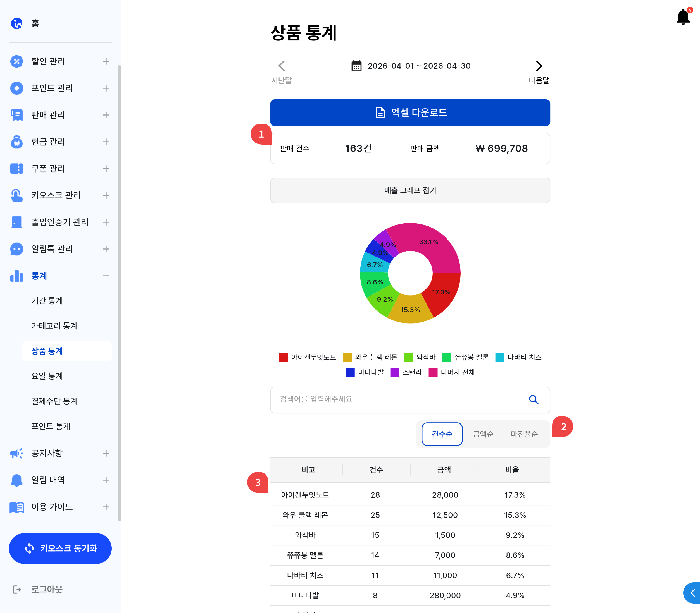Click the sidebar vertical scrollbar
This screenshot has width=700, height=613.
pos(119,293)
